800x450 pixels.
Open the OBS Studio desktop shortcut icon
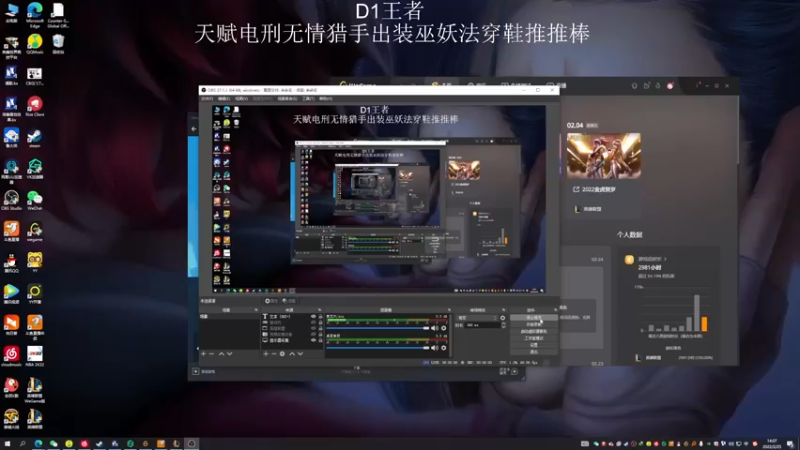coord(11,200)
